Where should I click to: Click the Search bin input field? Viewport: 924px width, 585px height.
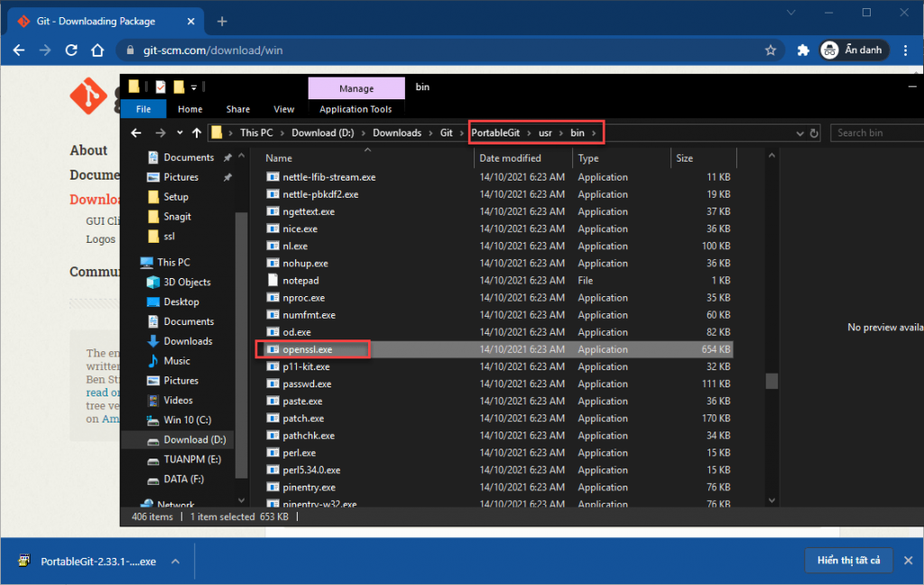tap(875, 133)
